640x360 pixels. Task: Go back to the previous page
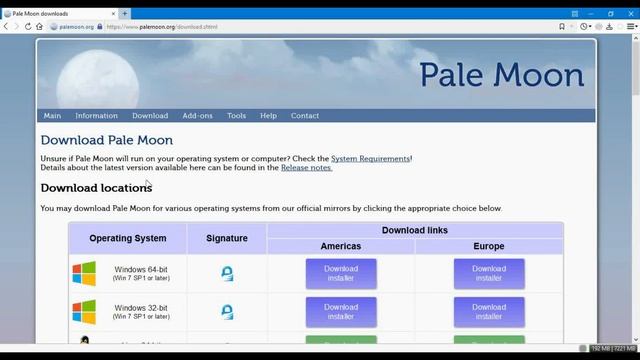point(6,27)
